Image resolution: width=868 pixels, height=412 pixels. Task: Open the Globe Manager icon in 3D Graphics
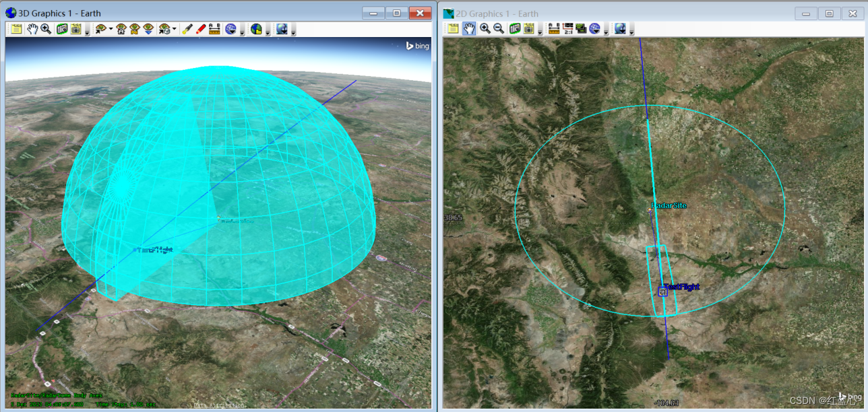pyautogui.click(x=230, y=29)
